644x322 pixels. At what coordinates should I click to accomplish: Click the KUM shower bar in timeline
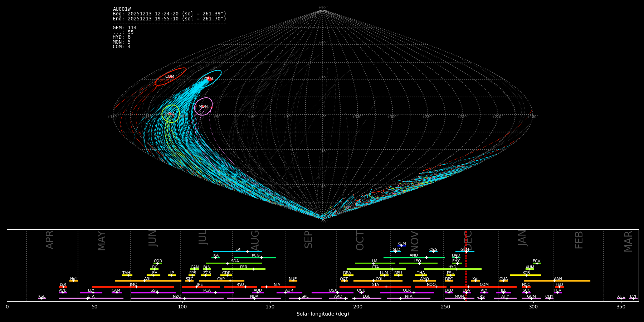tap(402, 246)
